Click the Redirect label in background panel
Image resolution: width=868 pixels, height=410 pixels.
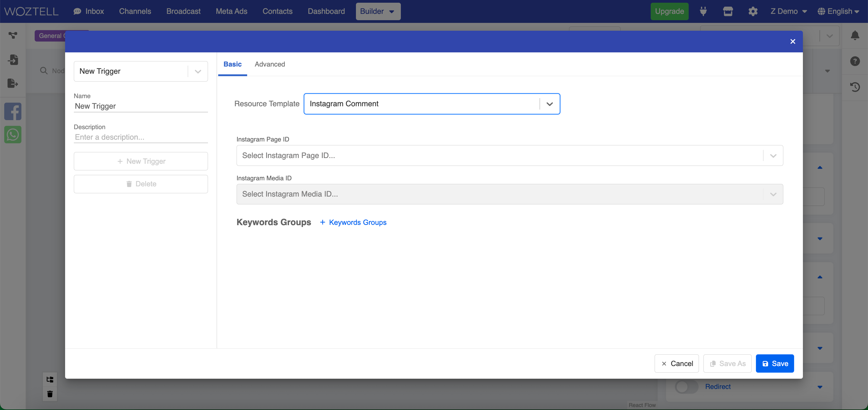pyautogui.click(x=718, y=387)
